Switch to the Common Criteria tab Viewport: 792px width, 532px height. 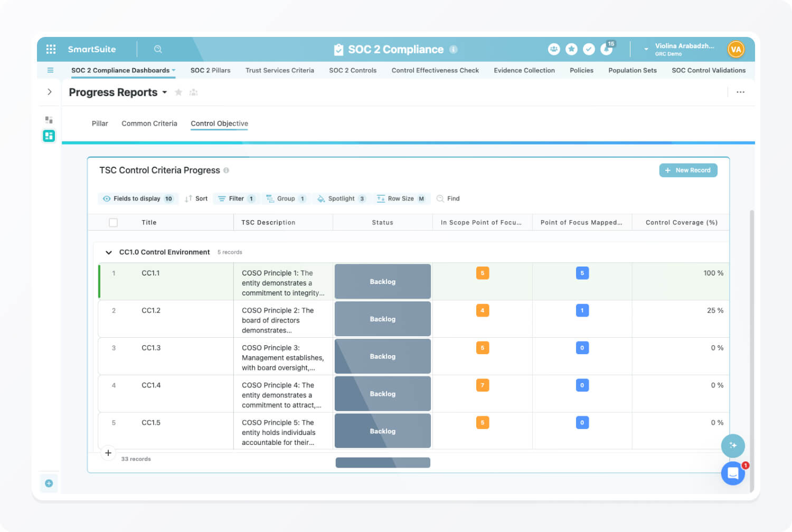149,123
